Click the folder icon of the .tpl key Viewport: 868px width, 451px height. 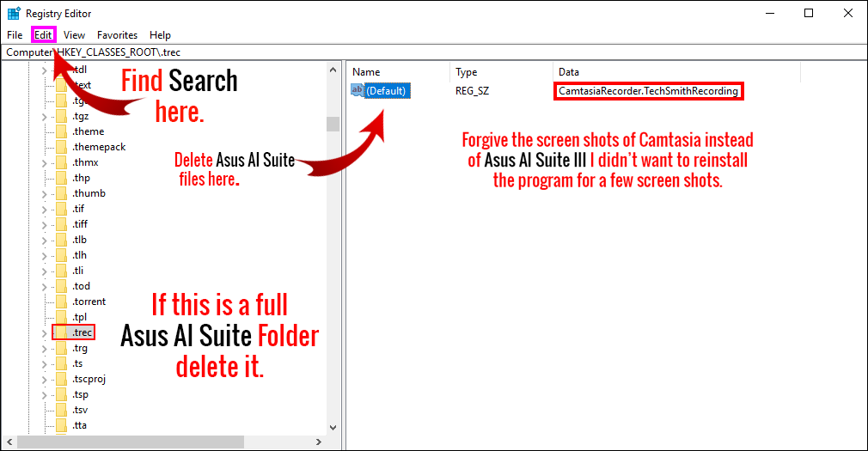pyautogui.click(x=61, y=317)
